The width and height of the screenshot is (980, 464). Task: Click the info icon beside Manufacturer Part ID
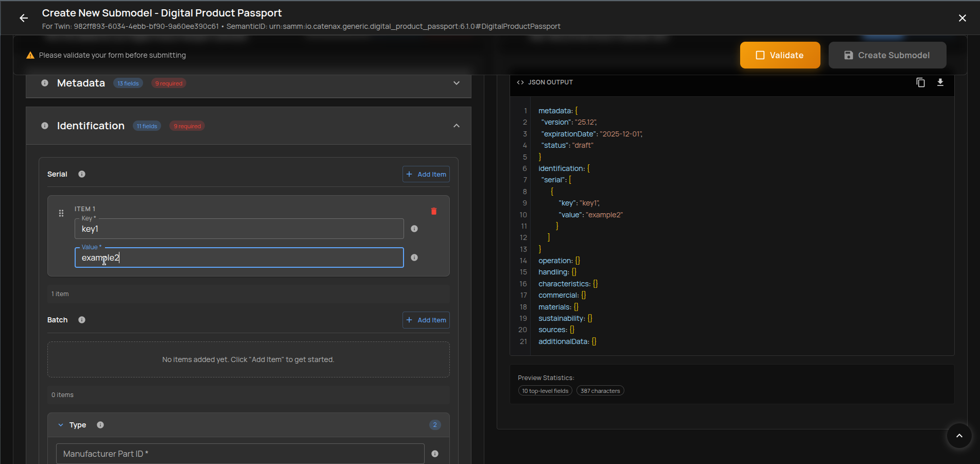(x=434, y=454)
